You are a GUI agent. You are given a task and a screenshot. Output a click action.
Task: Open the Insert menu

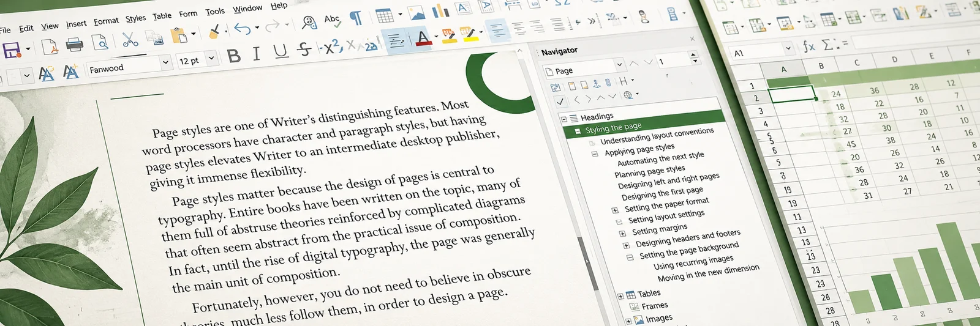coord(77,24)
